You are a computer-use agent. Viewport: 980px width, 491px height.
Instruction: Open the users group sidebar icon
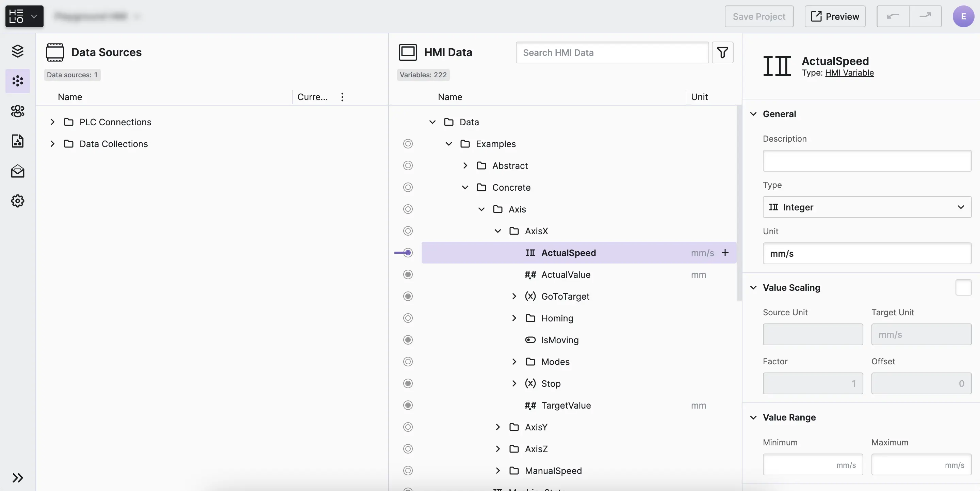pos(17,111)
